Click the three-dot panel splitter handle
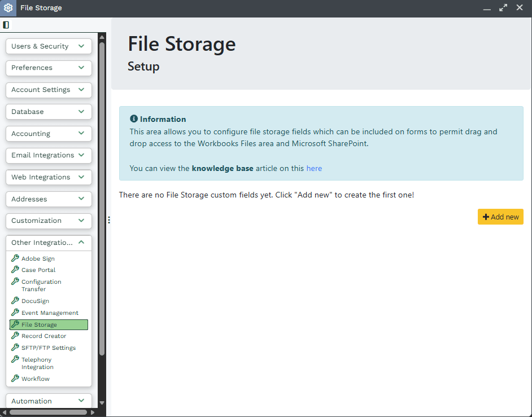Screen dimensions: 532x417 click(108, 220)
